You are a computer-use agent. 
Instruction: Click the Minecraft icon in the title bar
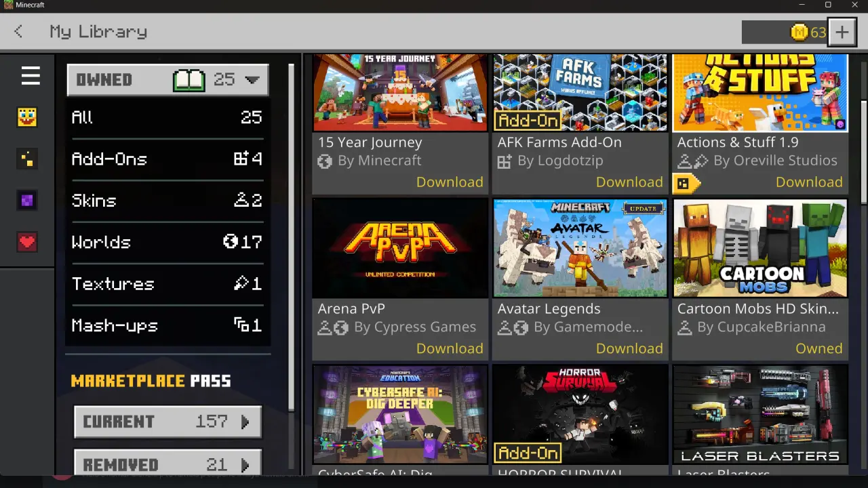coord(7,5)
